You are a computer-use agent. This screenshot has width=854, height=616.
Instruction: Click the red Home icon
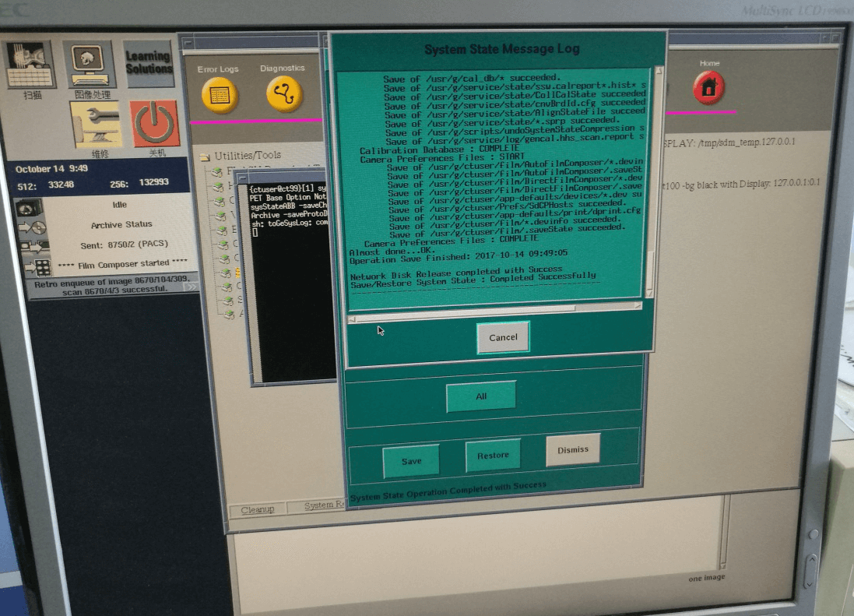(x=708, y=88)
